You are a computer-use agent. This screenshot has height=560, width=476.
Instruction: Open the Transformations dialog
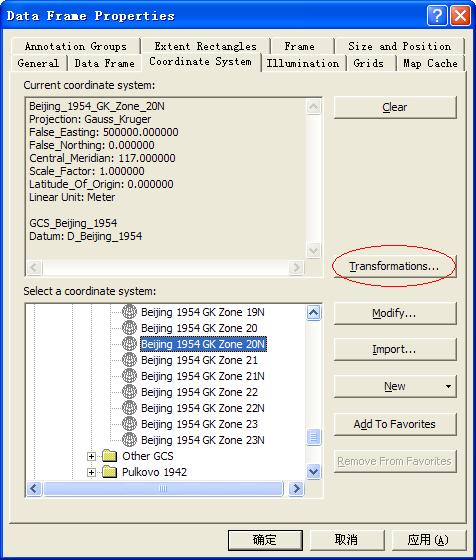tap(395, 266)
